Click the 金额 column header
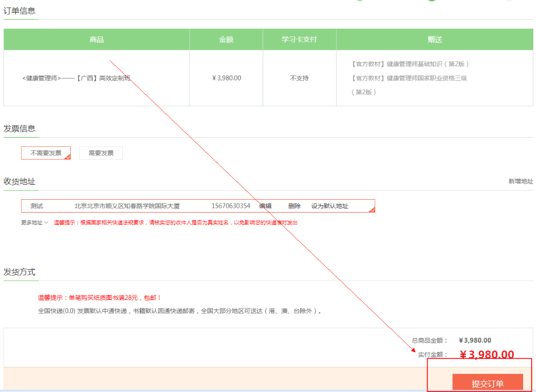 pyautogui.click(x=226, y=40)
